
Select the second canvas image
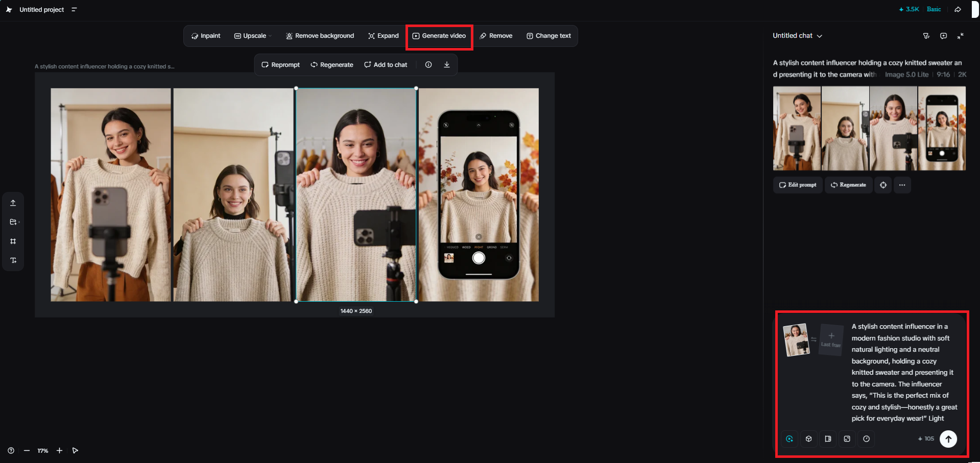233,194
